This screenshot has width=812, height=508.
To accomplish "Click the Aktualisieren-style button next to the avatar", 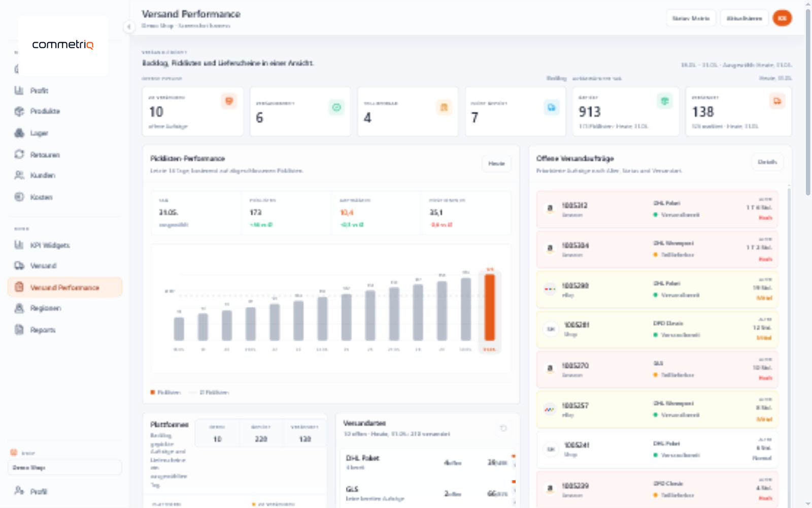I will [744, 18].
